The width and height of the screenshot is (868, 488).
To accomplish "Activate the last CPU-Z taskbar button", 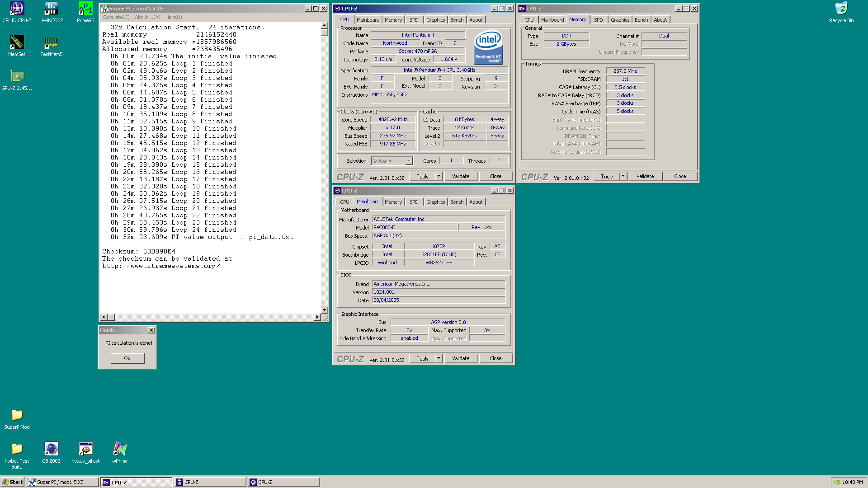I will [284, 482].
